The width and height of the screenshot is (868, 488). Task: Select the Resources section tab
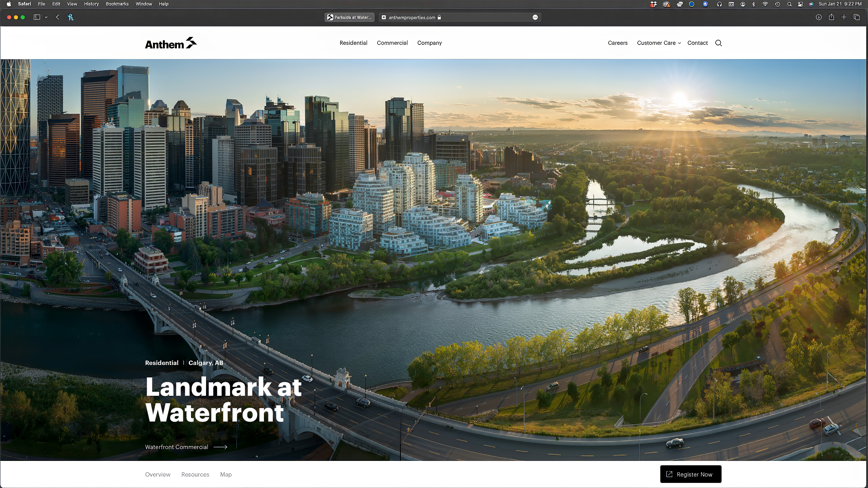pos(195,474)
